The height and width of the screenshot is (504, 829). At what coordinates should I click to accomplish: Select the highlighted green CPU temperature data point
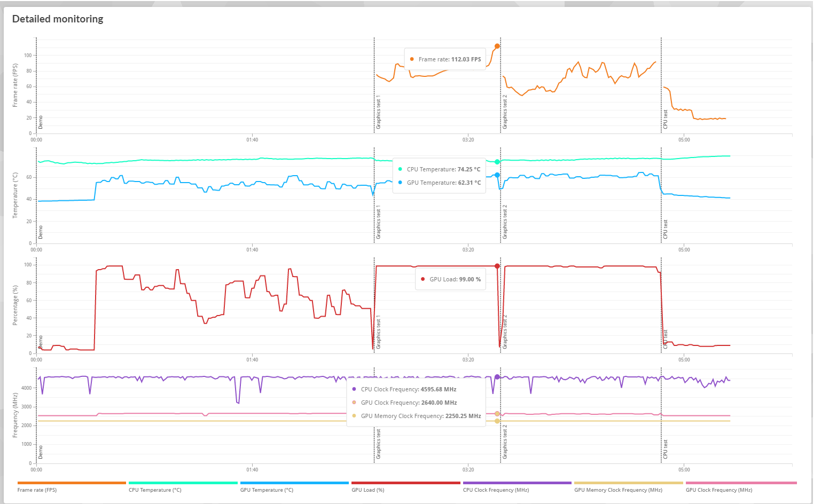point(497,162)
